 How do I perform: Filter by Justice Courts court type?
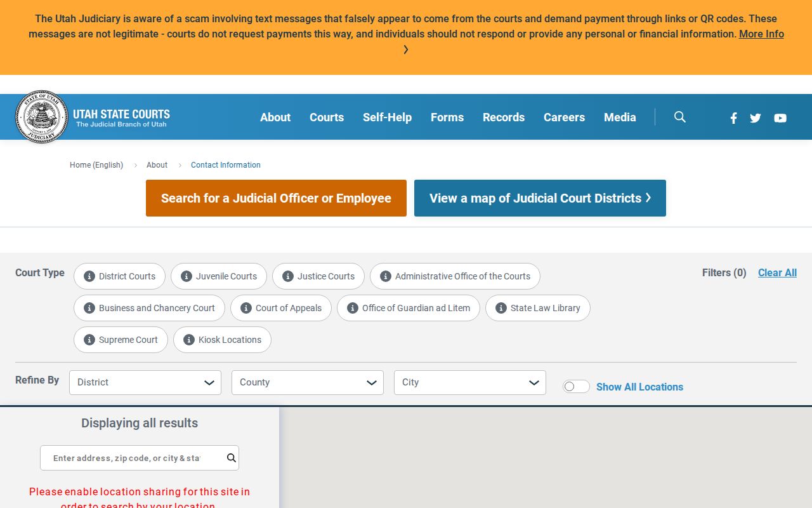click(x=318, y=276)
